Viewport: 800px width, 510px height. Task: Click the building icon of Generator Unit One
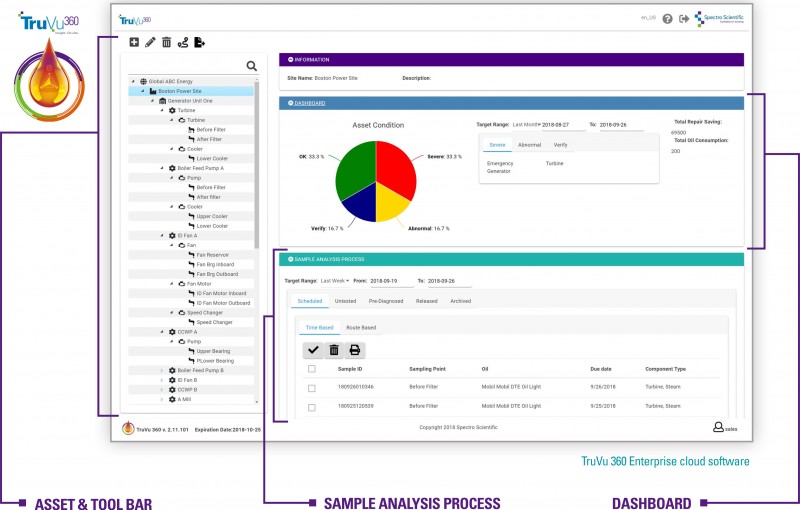tap(163, 100)
